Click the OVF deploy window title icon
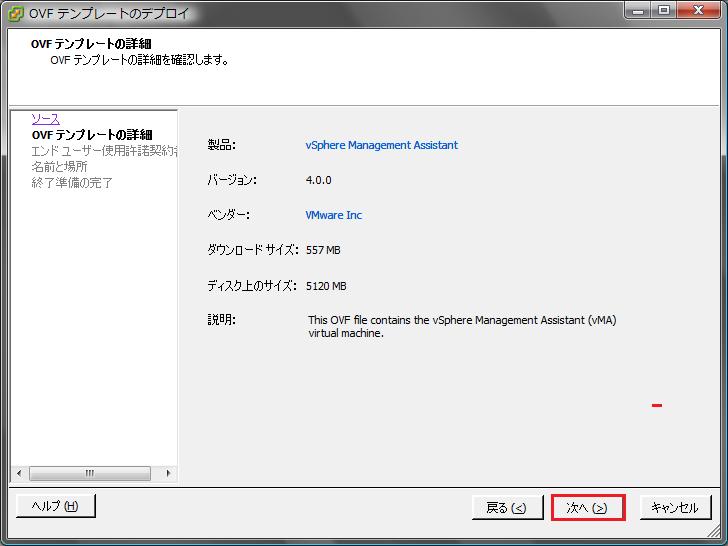The image size is (728, 546). click(x=16, y=13)
